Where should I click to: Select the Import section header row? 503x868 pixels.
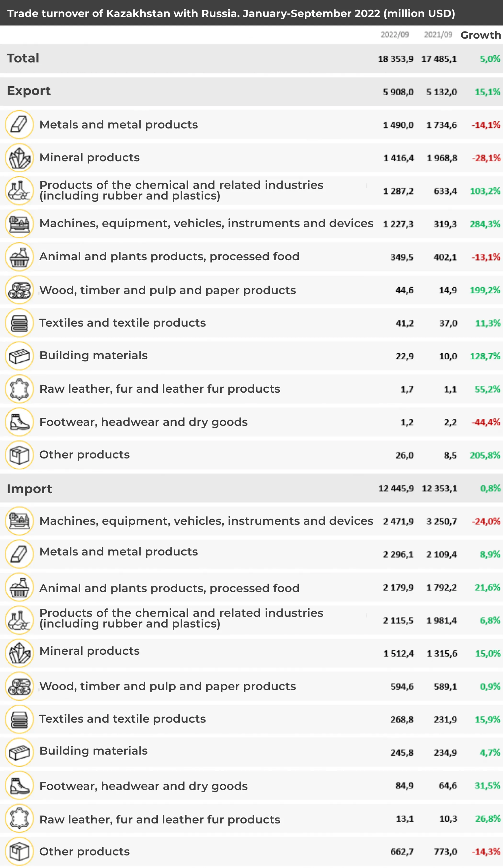[x=30, y=489]
